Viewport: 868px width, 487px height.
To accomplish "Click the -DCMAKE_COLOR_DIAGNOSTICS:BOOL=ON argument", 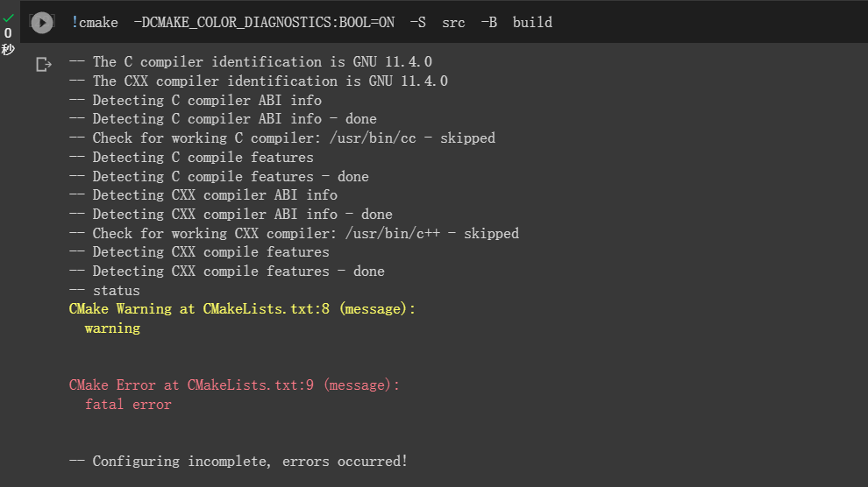I will 264,23.
